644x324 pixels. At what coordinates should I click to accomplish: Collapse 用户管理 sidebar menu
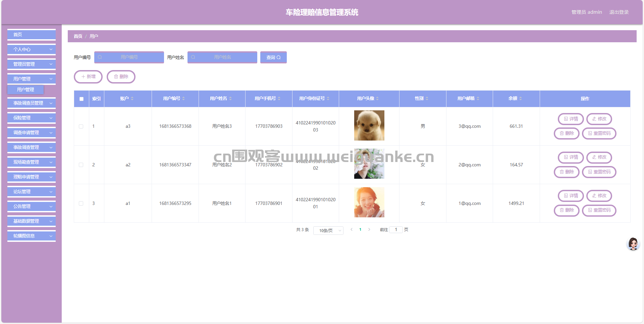point(32,79)
